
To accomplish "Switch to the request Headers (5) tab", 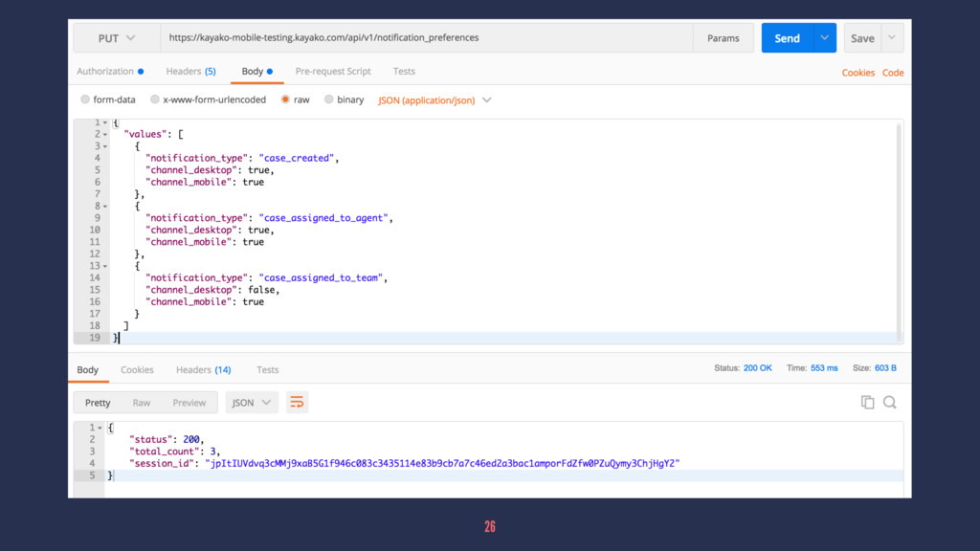I will 190,71.
